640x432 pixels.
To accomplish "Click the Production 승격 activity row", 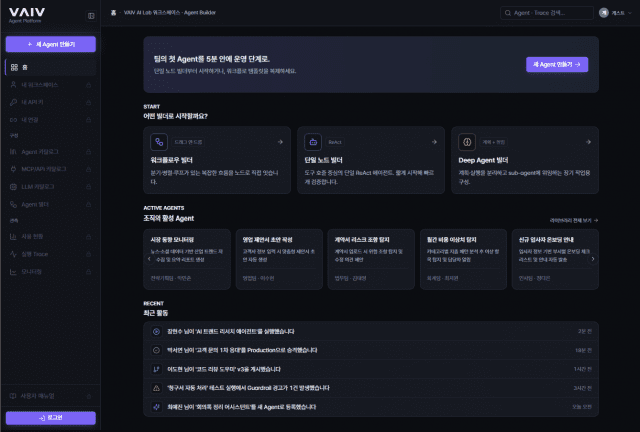I will click(371, 350).
